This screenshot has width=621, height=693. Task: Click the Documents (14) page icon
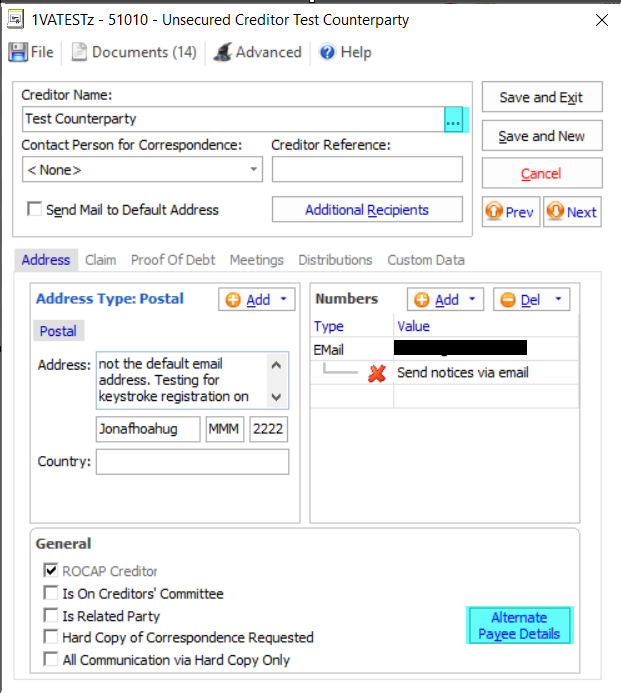click(79, 53)
